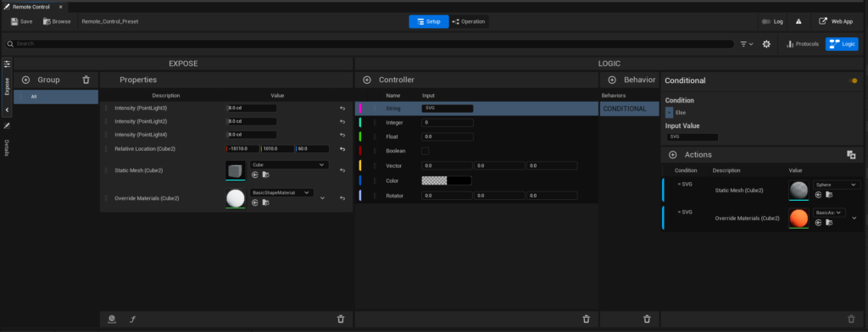Screen dimensions: 868x332
Task: Click the Cube mesh thumbnail
Action: point(236,170)
